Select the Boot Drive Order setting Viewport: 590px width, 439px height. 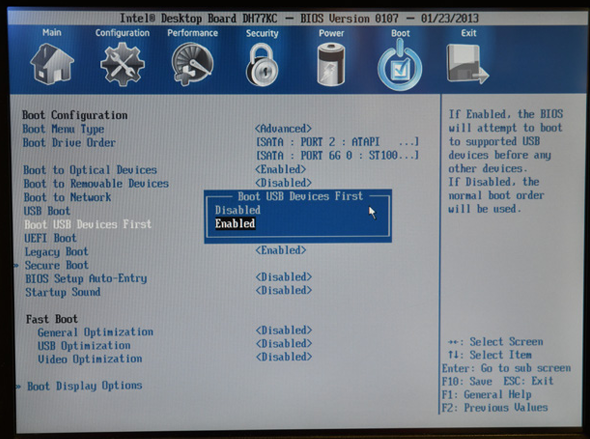[x=69, y=143]
